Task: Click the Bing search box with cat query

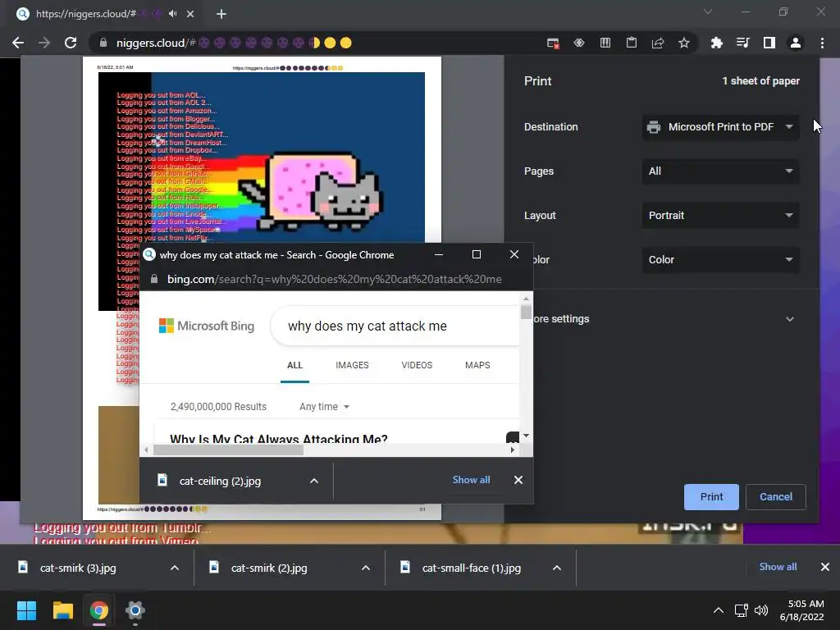Action: 395,326
